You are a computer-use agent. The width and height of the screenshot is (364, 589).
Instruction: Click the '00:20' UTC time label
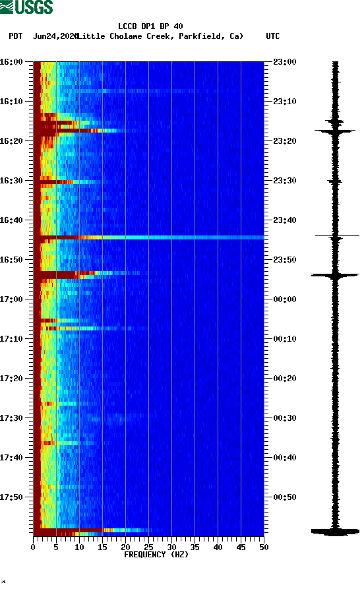(285, 379)
